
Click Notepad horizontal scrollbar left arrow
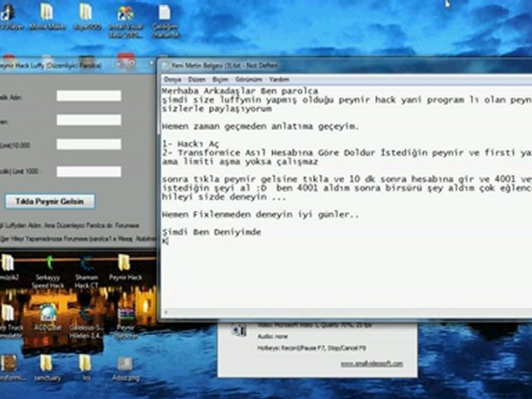pyautogui.click(x=166, y=313)
